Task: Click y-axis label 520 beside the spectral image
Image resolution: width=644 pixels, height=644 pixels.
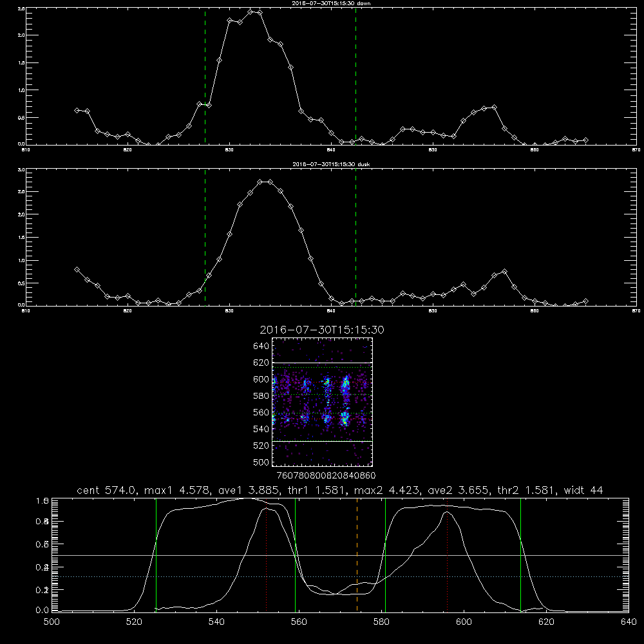Action: (261, 446)
